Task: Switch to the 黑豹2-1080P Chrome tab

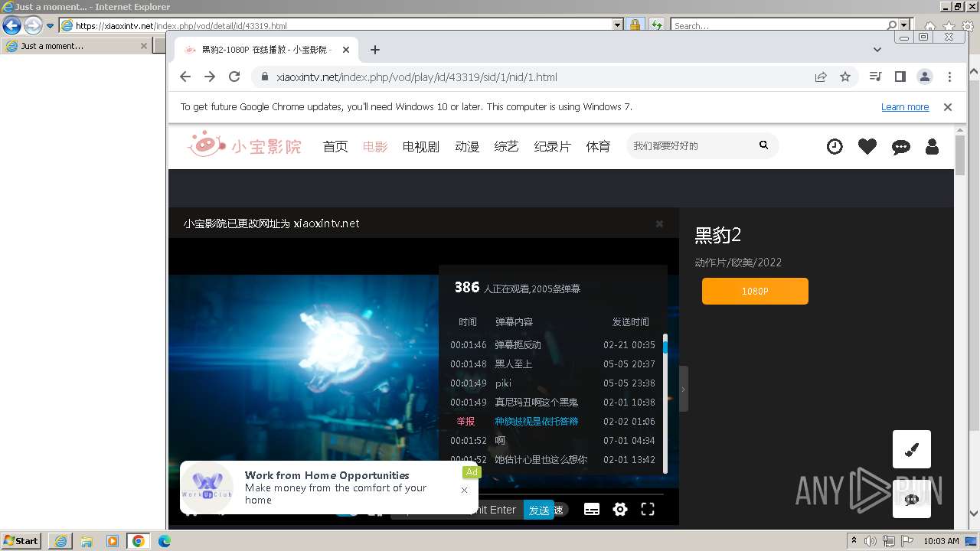Action: 265,50
